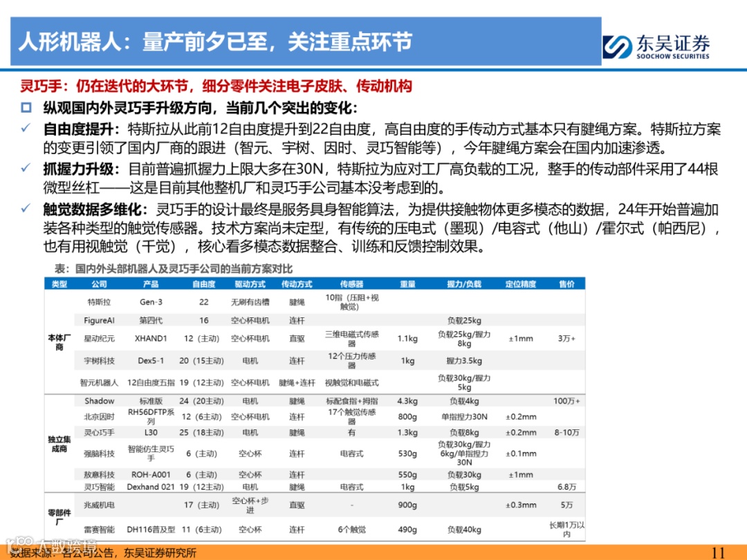Click the 17个触觉传感器 cell
This screenshot has width=747, height=560.
(351, 417)
